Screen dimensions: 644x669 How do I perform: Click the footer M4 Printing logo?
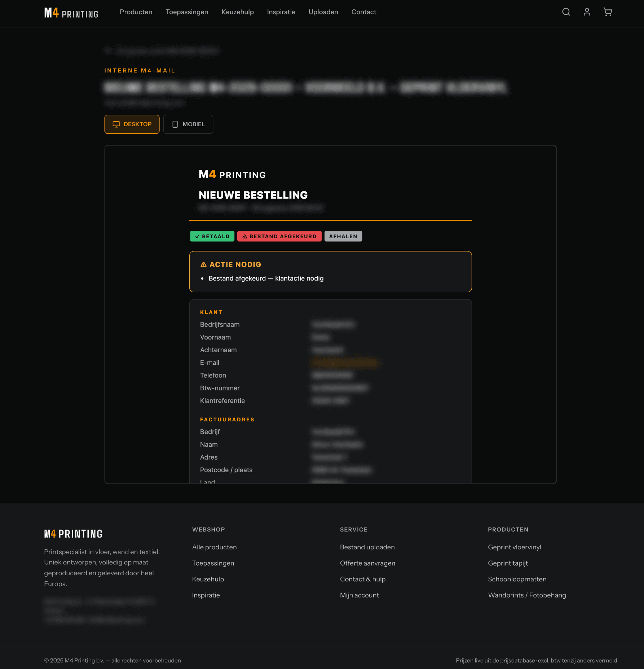click(x=73, y=534)
